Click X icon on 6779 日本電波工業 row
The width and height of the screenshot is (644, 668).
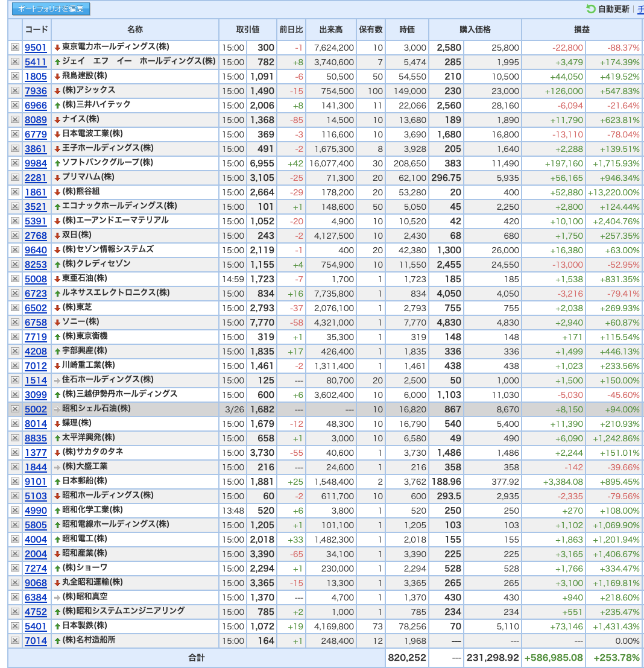click(15, 134)
